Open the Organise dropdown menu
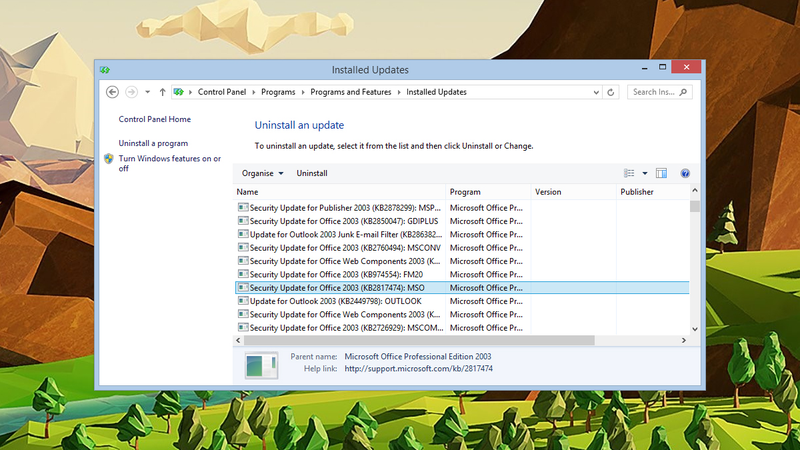The image size is (800, 450). (x=262, y=173)
